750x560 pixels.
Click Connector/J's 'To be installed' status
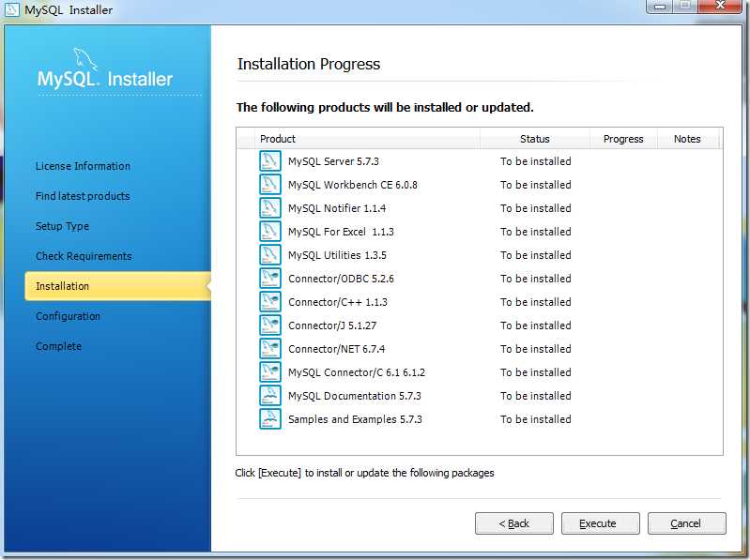click(536, 325)
